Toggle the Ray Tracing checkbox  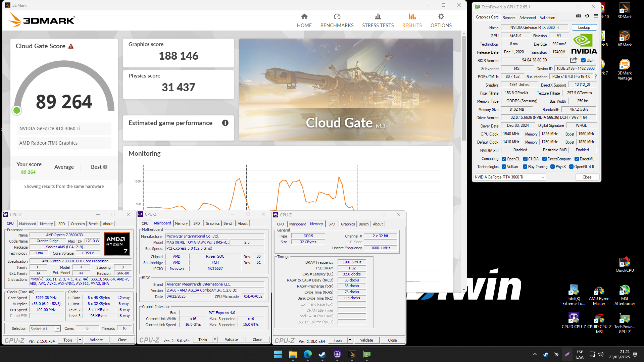click(x=525, y=167)
